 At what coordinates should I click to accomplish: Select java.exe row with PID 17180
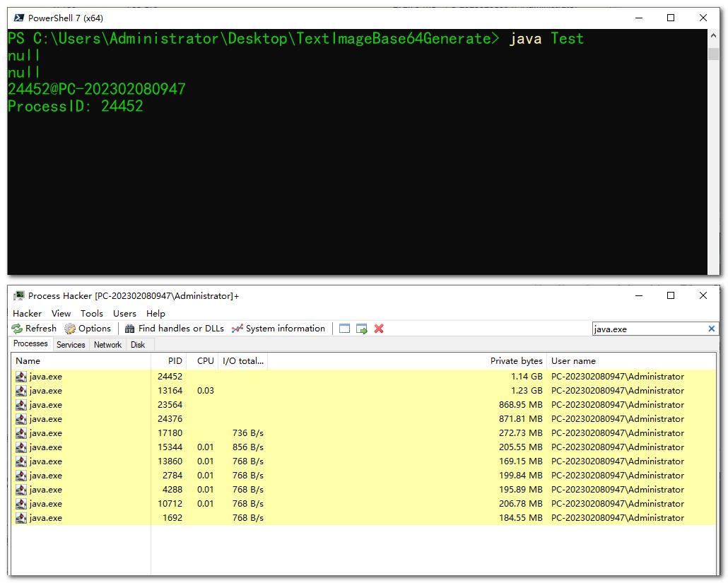click(46, 433)
